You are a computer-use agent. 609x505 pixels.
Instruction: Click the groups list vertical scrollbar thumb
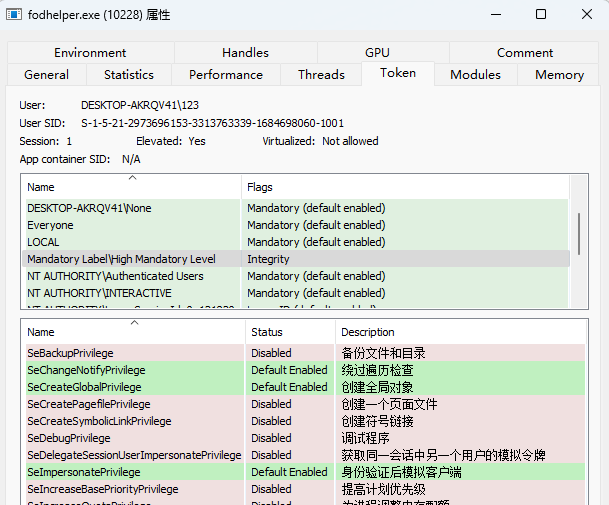(579, 234)
